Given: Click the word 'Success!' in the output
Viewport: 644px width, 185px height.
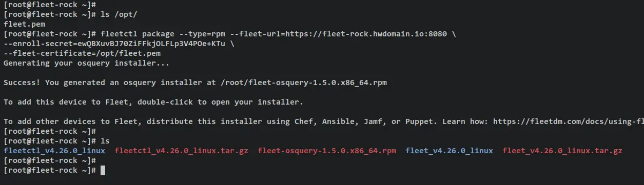Looking at the screenshot, I should pos(22,83).
